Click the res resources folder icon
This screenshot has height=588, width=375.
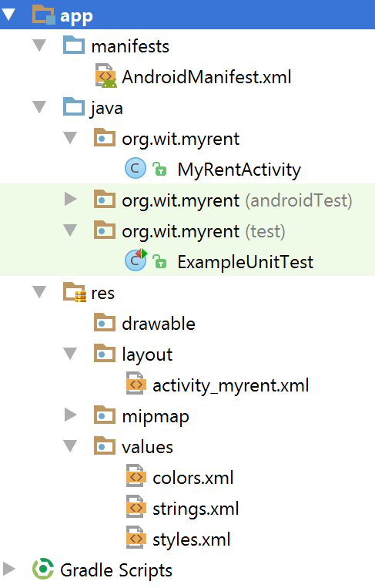(75, 292)
